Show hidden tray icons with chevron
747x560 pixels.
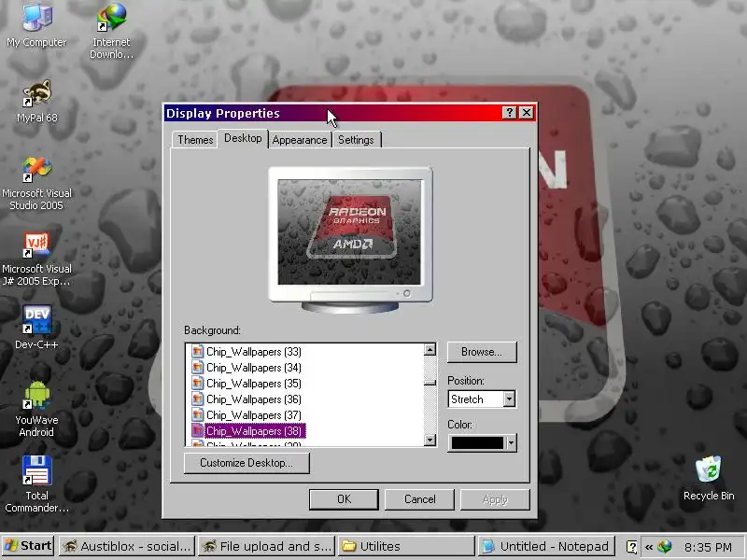coord(649,547)
